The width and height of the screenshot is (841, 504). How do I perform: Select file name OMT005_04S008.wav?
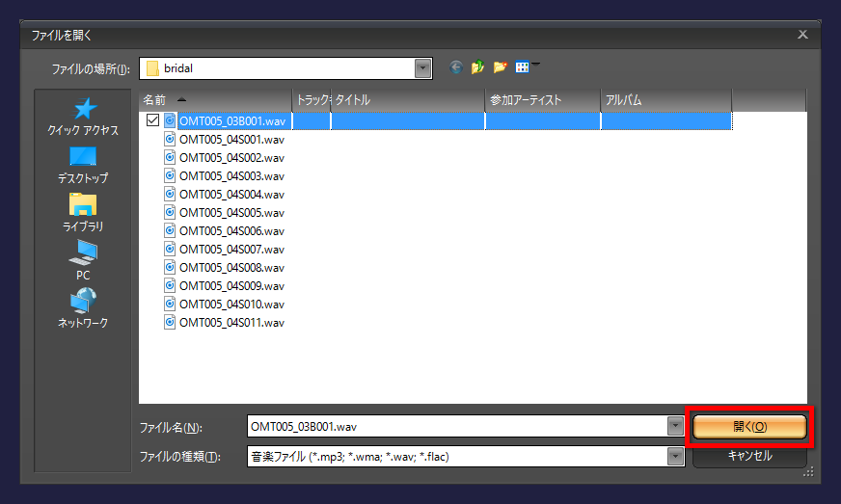click(231, 268)
